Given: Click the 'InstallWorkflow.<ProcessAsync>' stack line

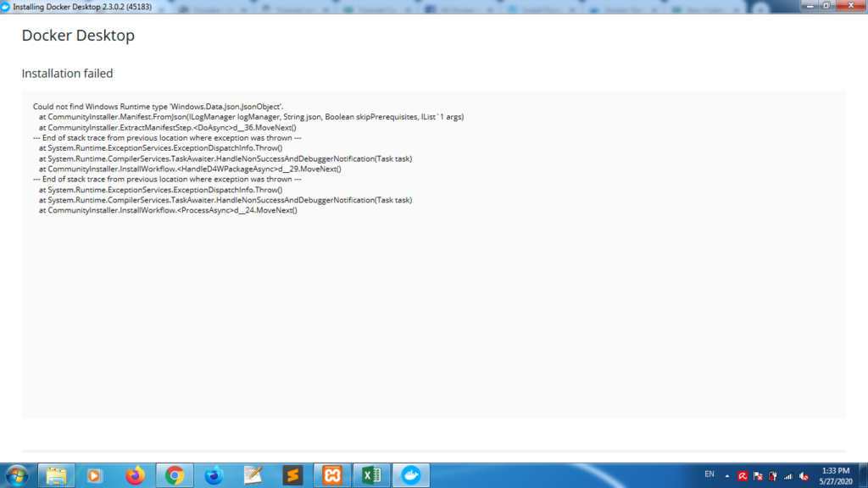Looking at the screenshot, I should coord(168,210).
